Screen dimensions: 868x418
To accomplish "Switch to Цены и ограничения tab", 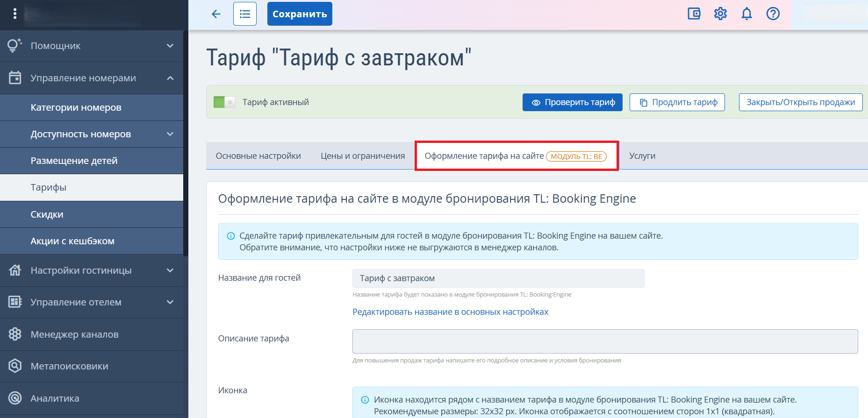I will (363, 156).
